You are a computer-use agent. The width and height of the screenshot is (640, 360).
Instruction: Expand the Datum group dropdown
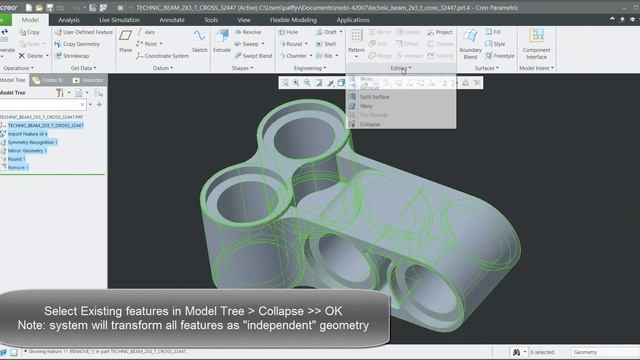[163, 68]
